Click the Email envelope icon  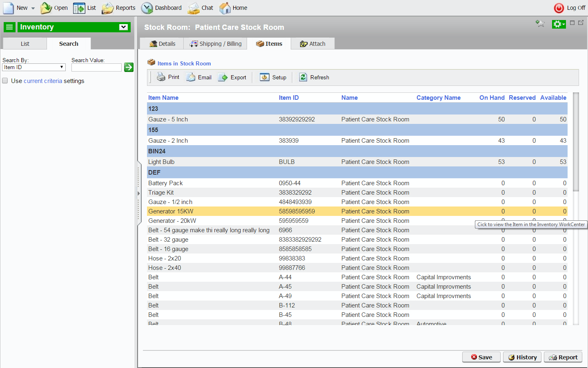coord(191,77)
